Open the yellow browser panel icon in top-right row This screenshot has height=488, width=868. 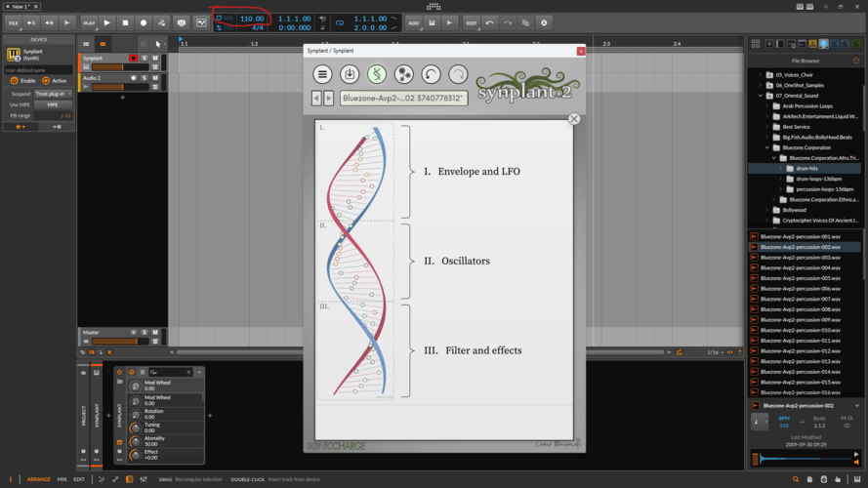coord(812,44)
